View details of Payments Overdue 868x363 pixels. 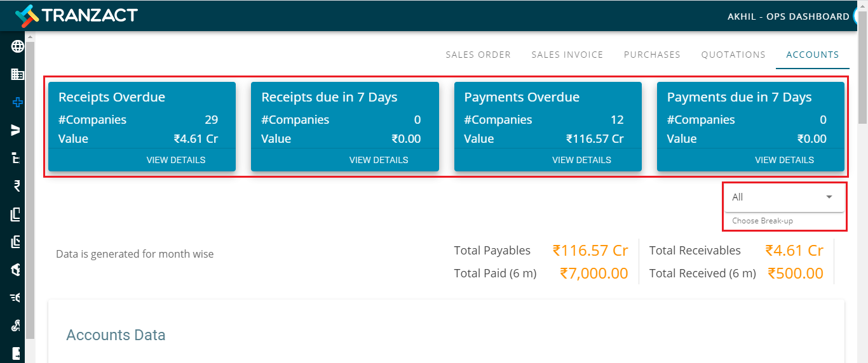pos(581,160)
